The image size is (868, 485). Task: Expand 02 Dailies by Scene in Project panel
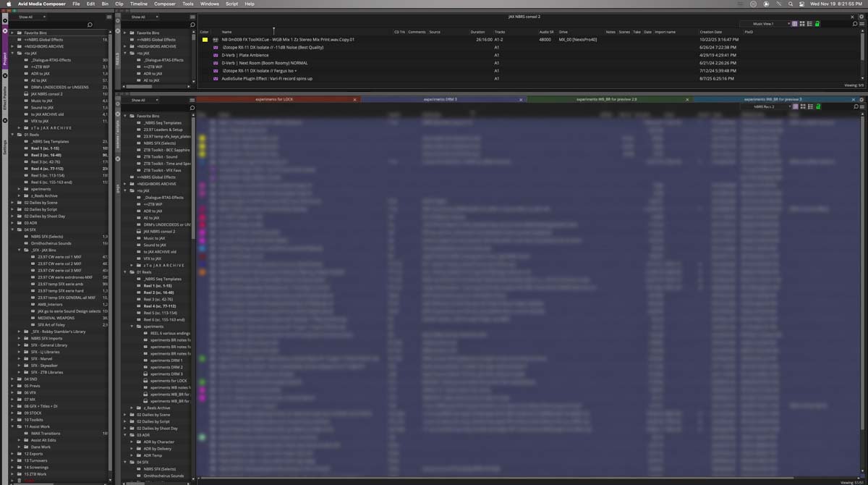click(x=13, y=203)
